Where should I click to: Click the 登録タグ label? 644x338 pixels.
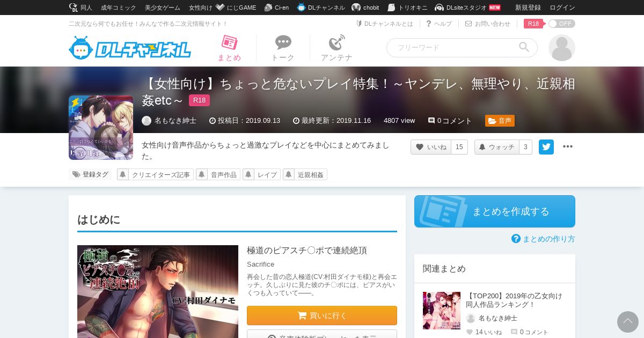90,174
